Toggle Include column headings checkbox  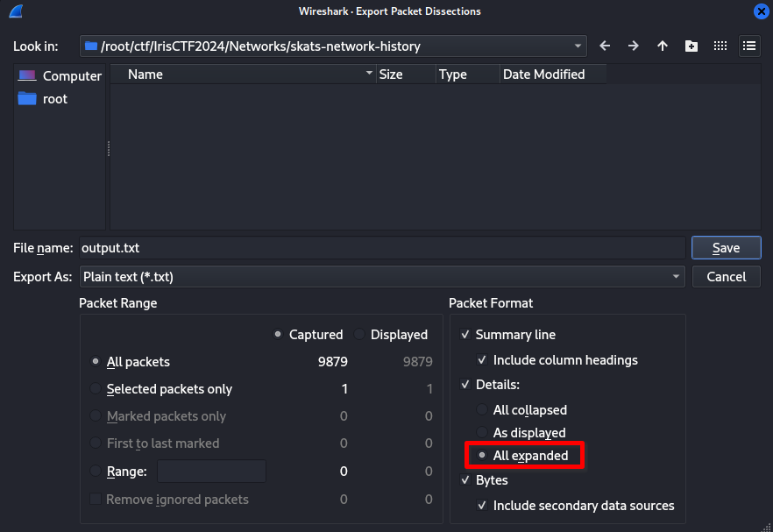[x=482, y=360]
